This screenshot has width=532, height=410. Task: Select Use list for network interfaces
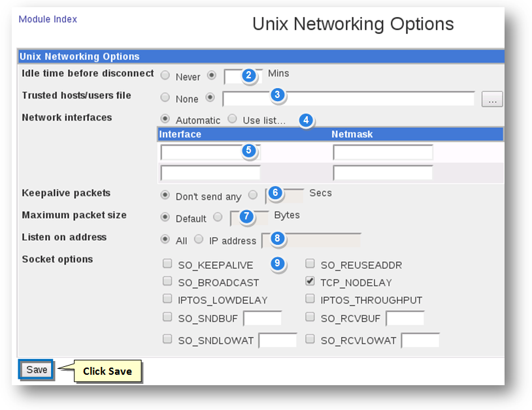233,119
